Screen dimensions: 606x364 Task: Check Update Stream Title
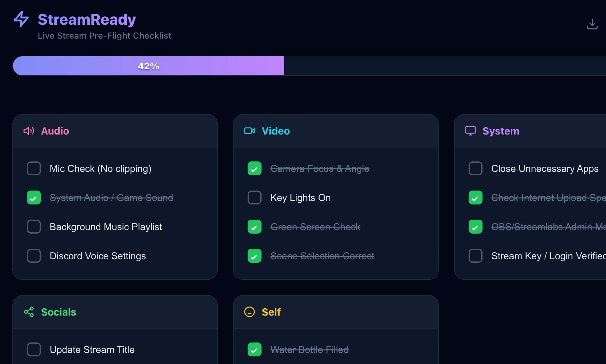[x=34, y=349]
